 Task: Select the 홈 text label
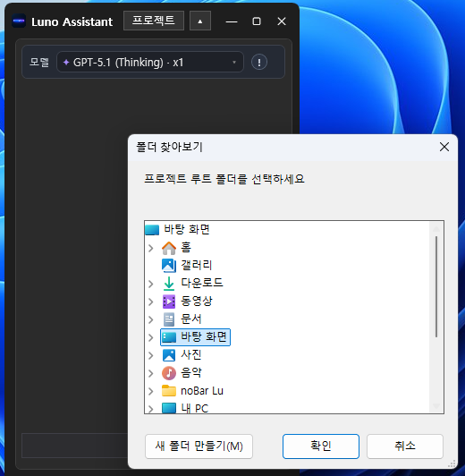tap(186, 248)
